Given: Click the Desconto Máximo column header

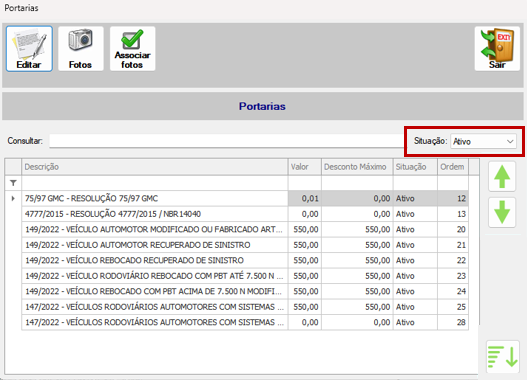Looking at the screenshot, I should [357, 167].
